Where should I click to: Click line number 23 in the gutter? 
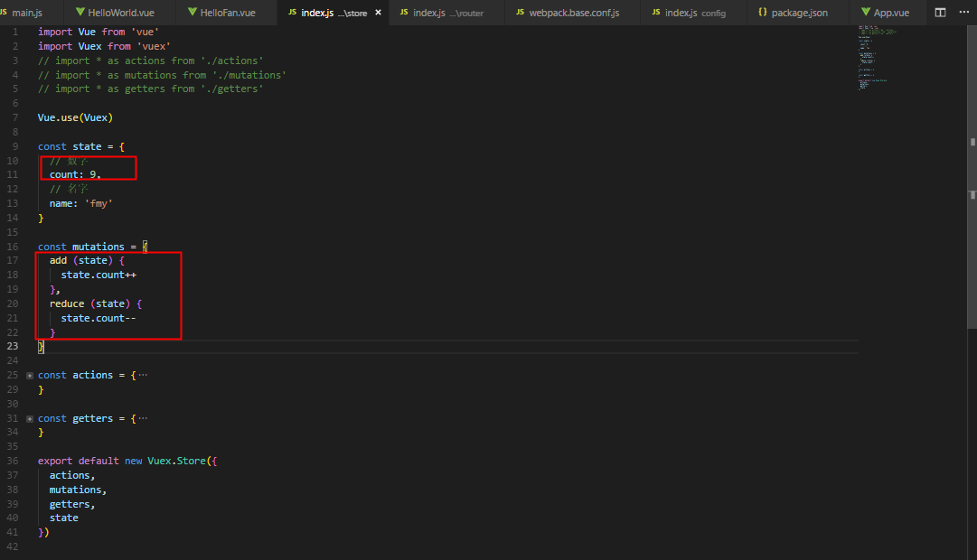pos(13,346)
